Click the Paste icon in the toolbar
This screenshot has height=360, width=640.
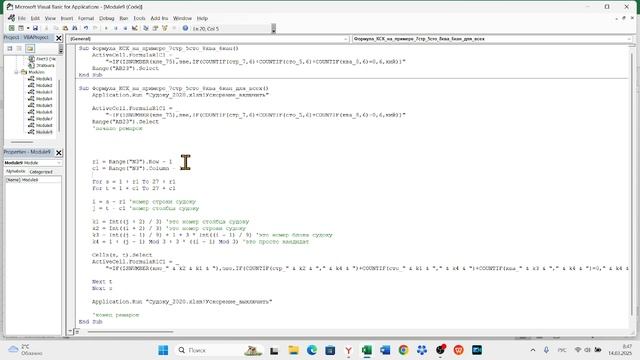pos(65,28)
